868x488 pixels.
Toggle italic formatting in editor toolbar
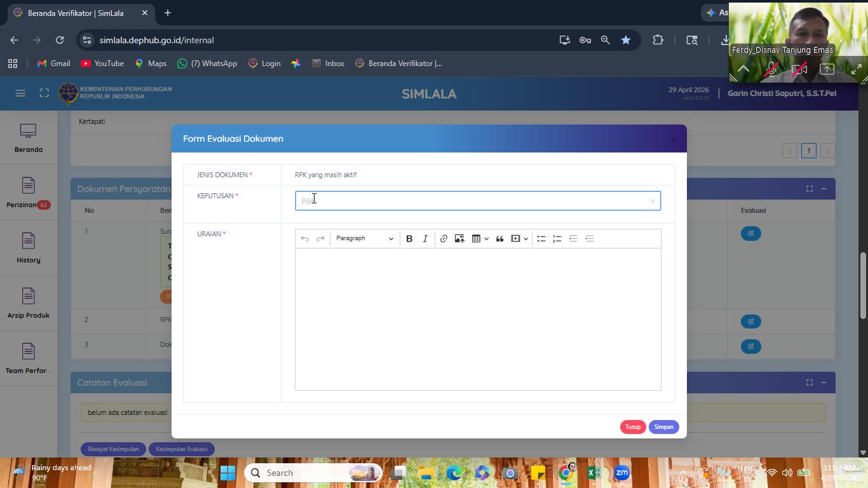click(x=425, y=239)
